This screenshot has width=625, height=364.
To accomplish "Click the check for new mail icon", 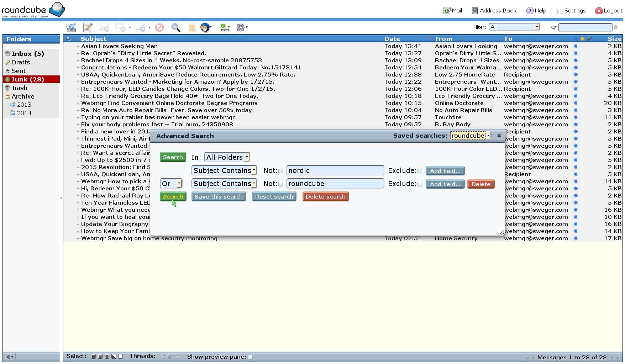I will pyautogui.click(x=71, y=27).
